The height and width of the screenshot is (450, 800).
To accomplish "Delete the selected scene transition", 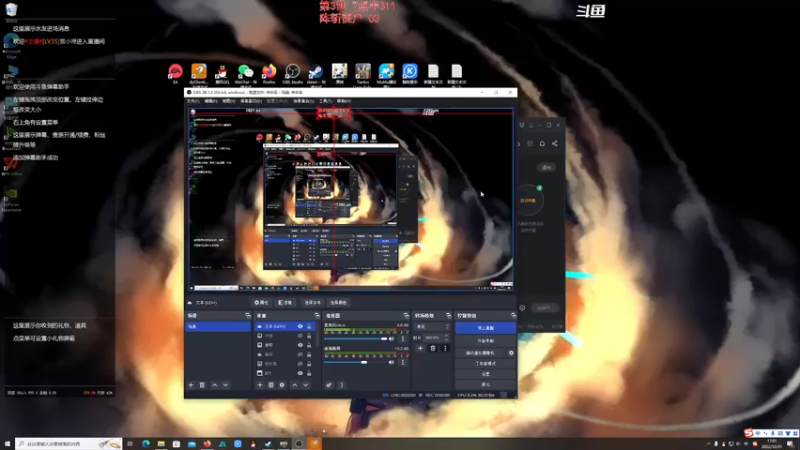I will click(x=433, y=348).
